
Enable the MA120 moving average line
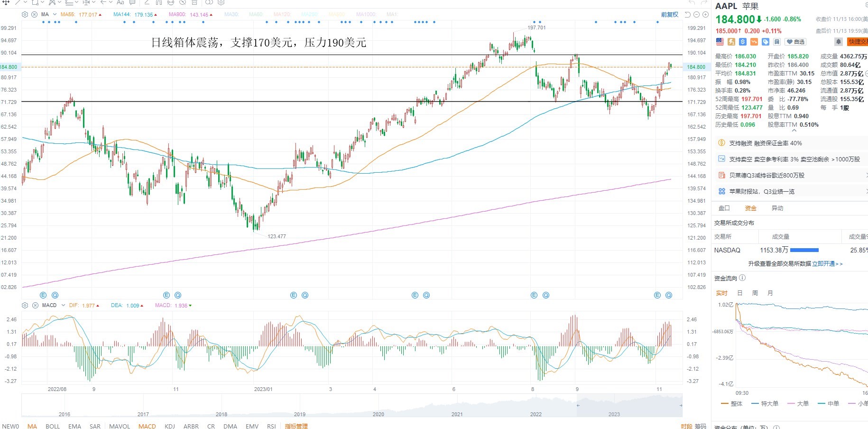tap(282, 15)
